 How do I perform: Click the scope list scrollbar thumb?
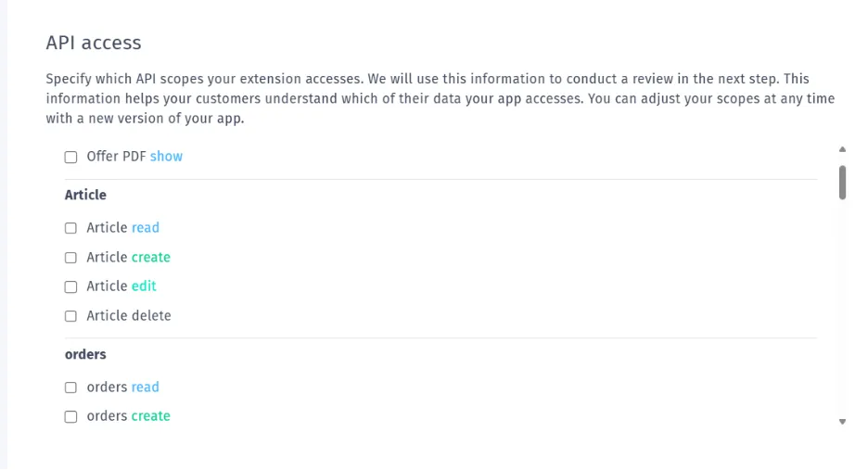(842, 182)
